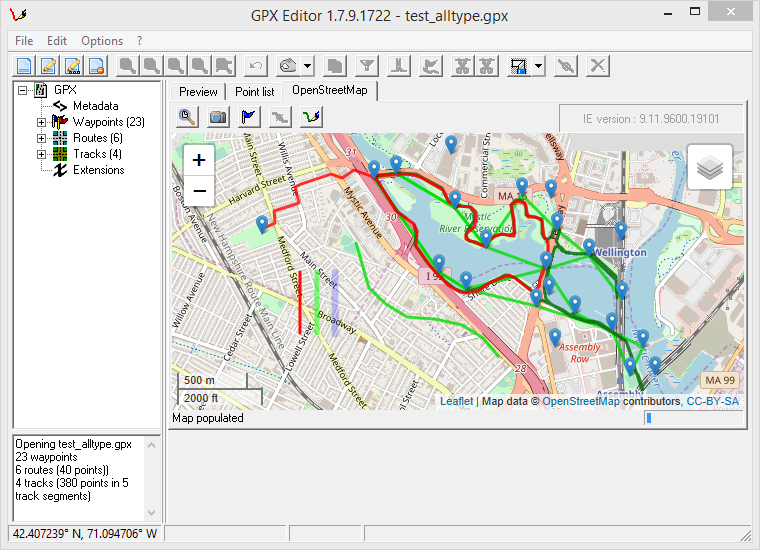Switch to the Point list tab
This screenshot has width=760, height=551.
click(x=255, y=91)
